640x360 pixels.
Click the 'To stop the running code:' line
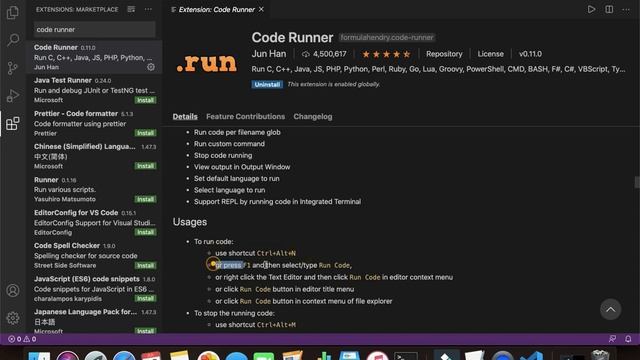coord(234,313)
